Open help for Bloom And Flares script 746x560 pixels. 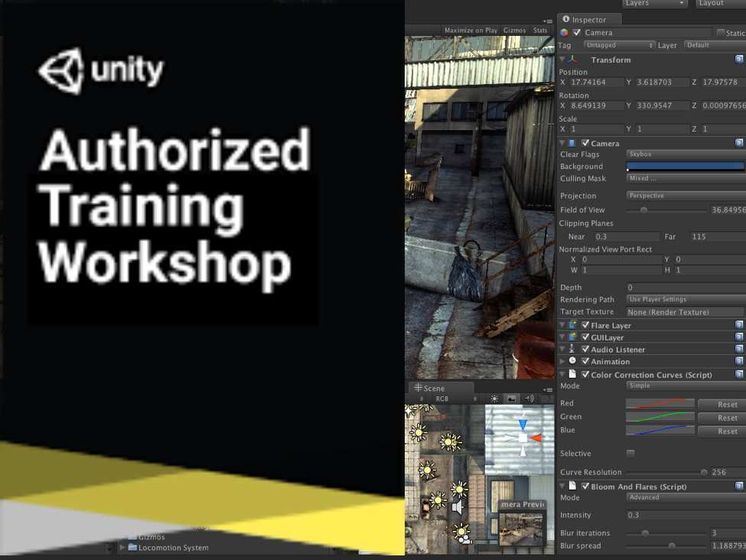pos(739,486)
